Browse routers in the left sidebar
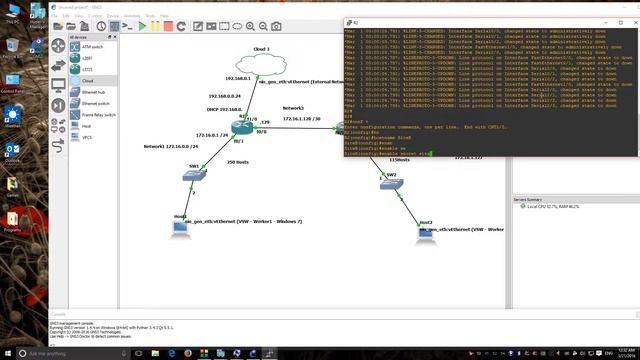Screen dimensions: 640x360 tap(58, 45)
